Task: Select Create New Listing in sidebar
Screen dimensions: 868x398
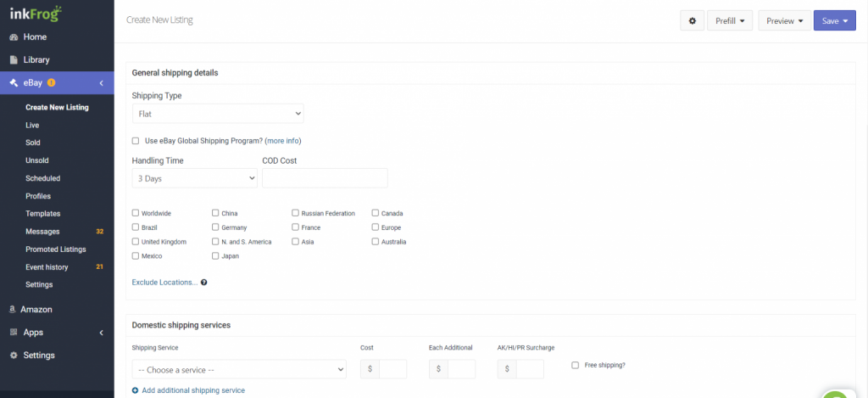Action: 57,108
